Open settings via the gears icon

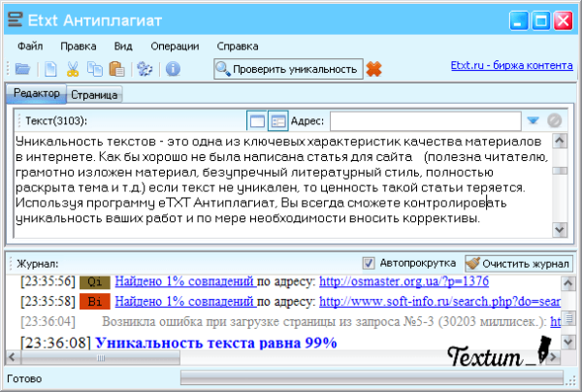coord(145,69)
